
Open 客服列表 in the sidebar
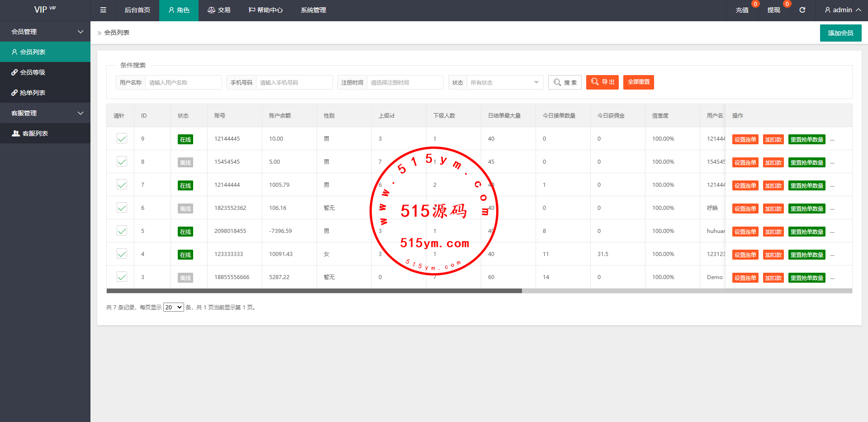pyautogui.click(x=35, y=133)
